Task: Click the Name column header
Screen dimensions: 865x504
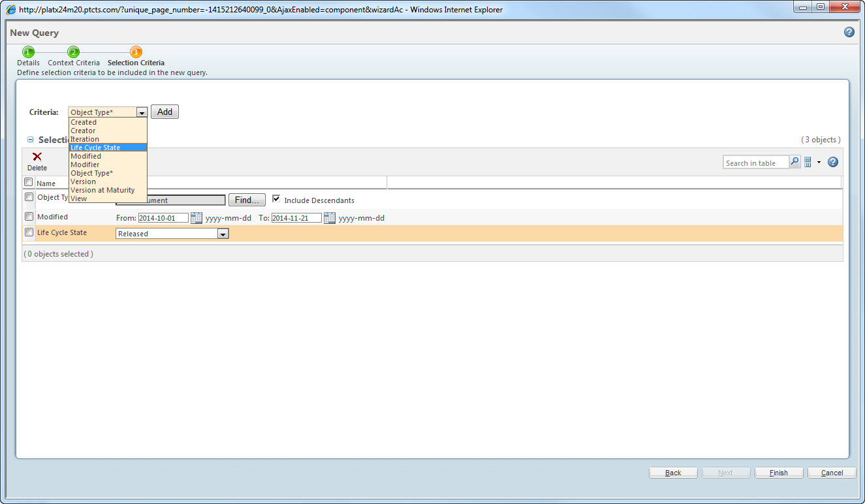Action: pyautogui.click(x=46, y=183)
